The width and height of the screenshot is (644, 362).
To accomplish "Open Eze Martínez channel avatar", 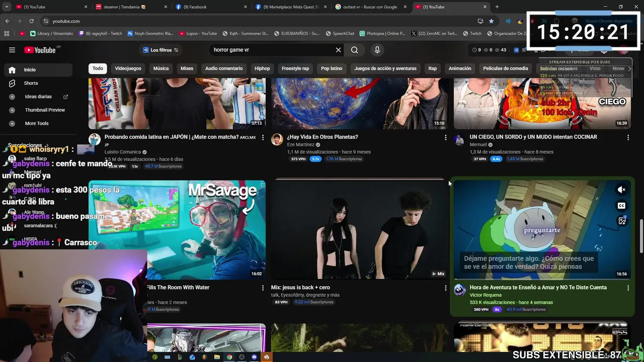I will [277, 139].
